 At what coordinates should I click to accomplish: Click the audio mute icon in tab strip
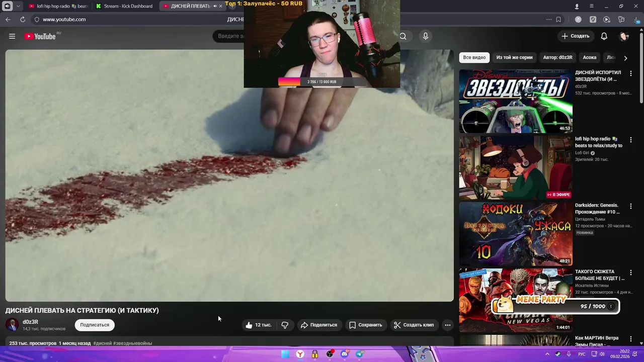pos(7,6)
